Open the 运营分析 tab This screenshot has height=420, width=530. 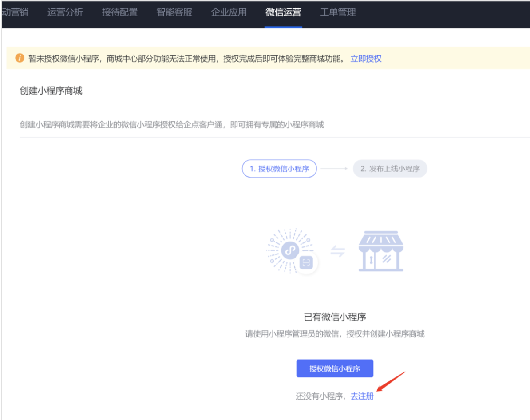pyautogui.click(x=65, y=12)
